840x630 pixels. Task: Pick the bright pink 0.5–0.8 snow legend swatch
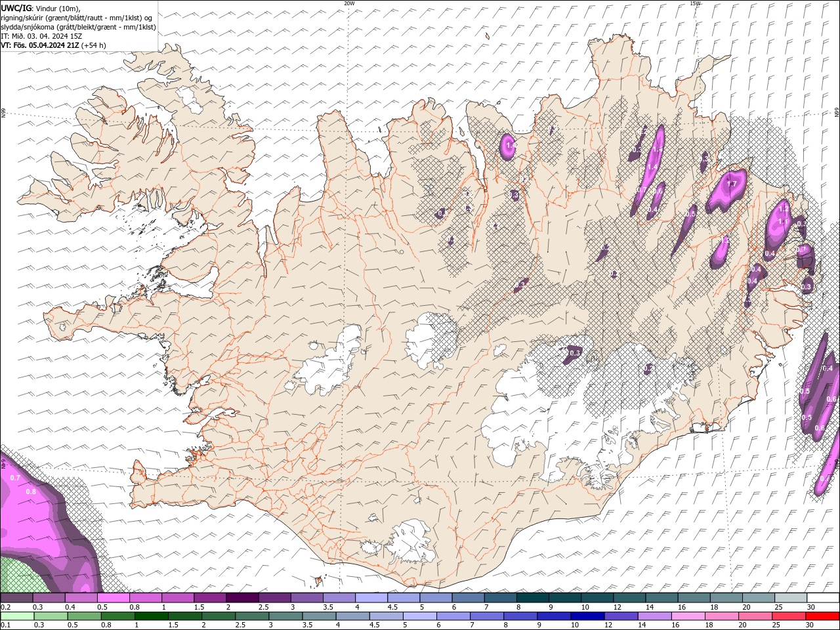point(113,598)
